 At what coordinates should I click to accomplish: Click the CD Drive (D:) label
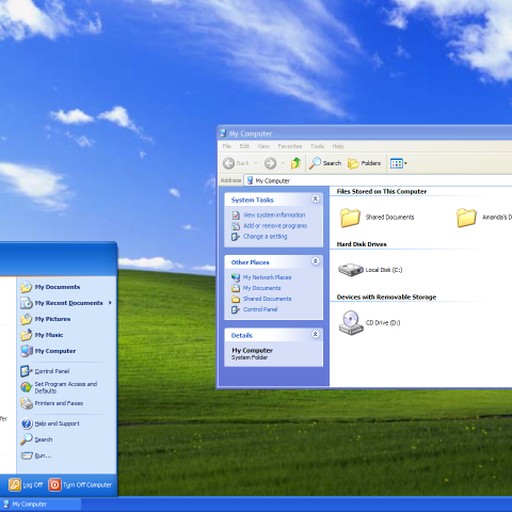coord(383,323)
